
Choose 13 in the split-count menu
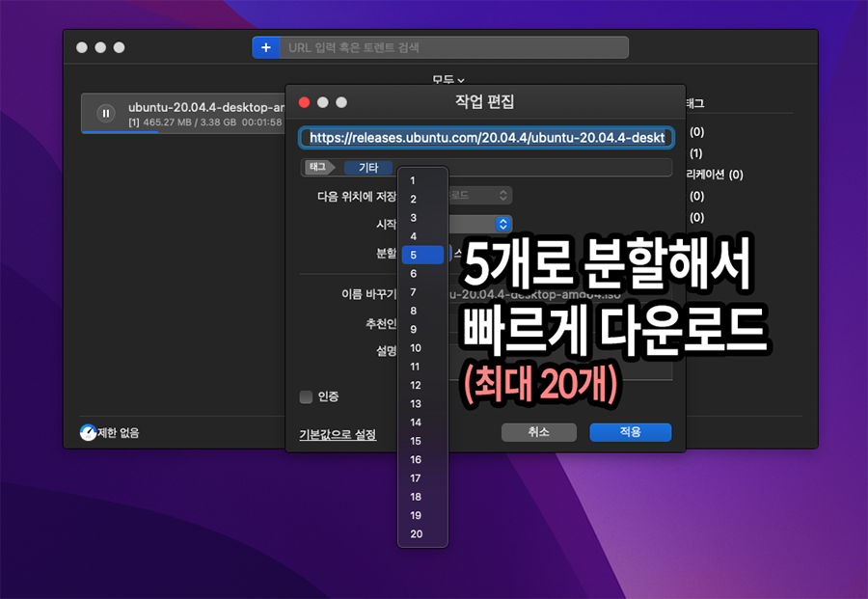pos(423,403)
